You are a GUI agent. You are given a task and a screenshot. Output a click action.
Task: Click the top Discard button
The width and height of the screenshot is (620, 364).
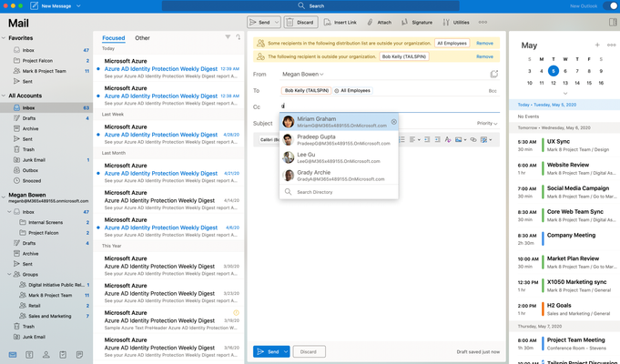[x=300, y=23]
